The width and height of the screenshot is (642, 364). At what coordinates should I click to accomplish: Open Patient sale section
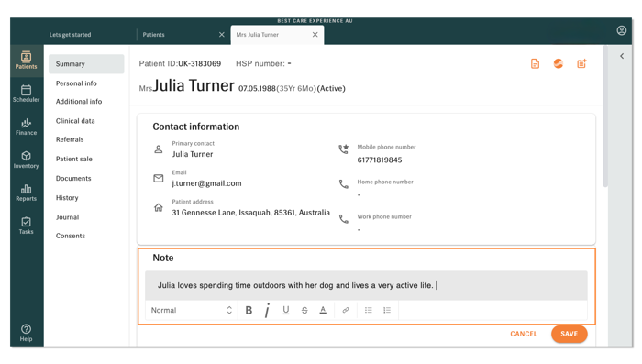pos(73,159)
